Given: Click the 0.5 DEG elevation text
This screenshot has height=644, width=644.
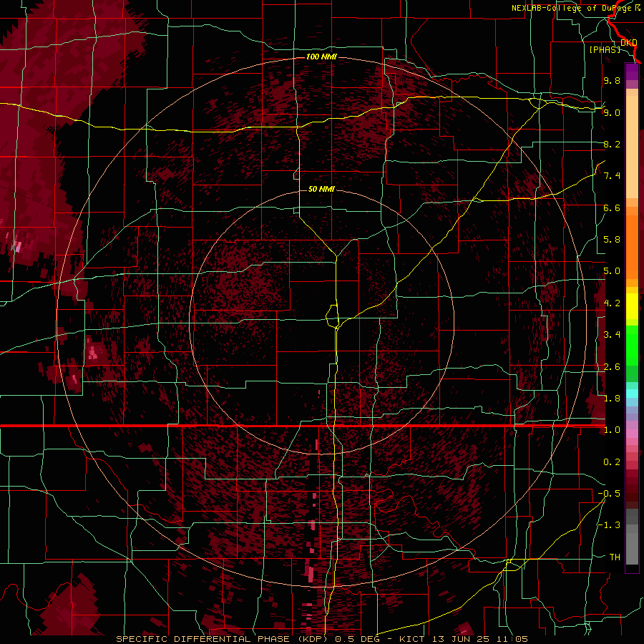Looking at the screenshot, I should [x=357, y=639].
